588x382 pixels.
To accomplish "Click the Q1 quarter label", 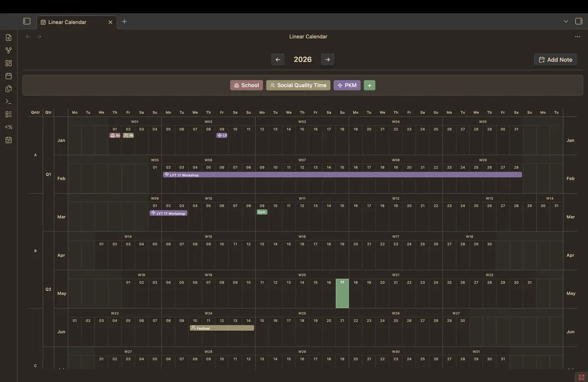I will click(49, 174).
